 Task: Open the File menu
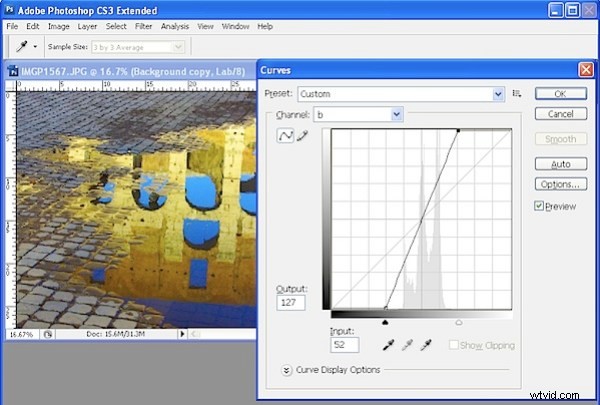[x=12, y=26]
